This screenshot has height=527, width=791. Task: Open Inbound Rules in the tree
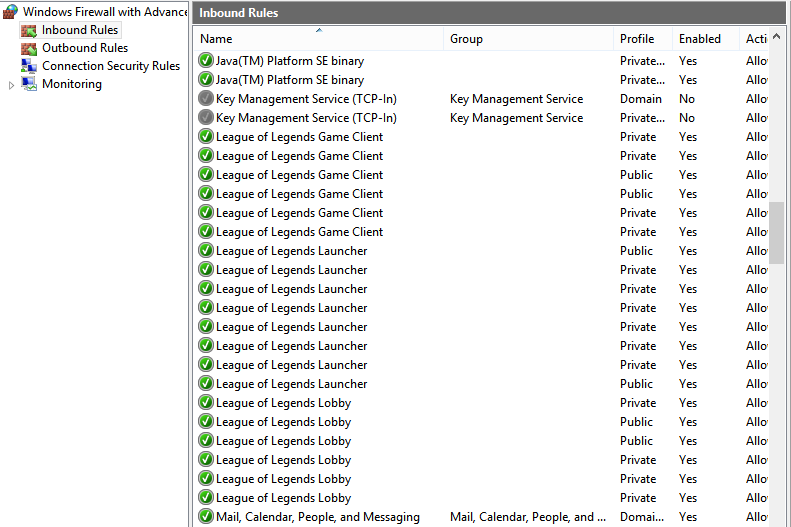(80, 30)
